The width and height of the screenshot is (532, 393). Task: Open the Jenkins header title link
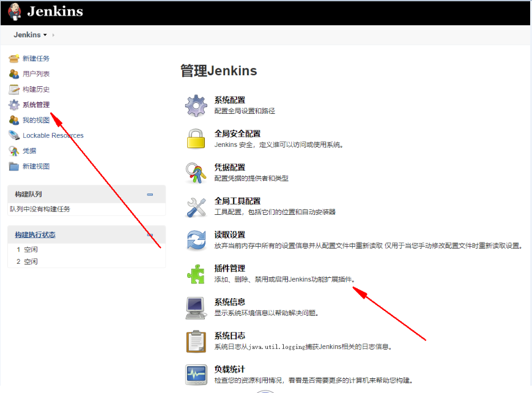click(55, 12)
